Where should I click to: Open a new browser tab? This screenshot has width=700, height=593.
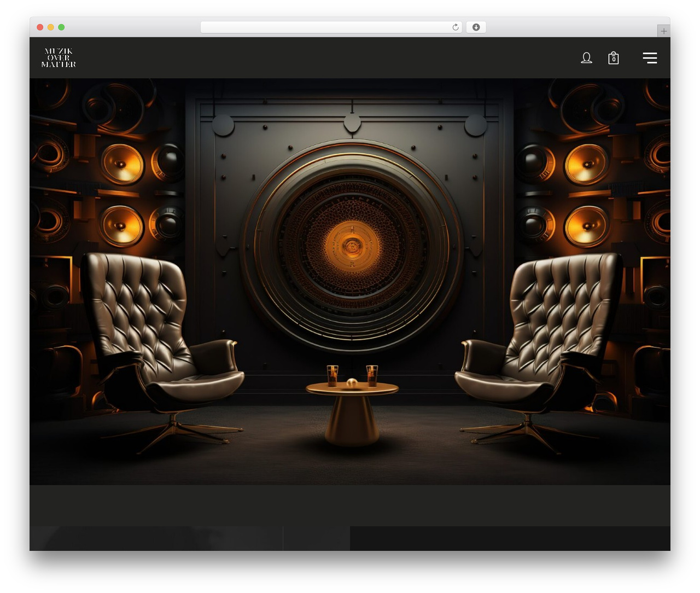pos(663,31)
